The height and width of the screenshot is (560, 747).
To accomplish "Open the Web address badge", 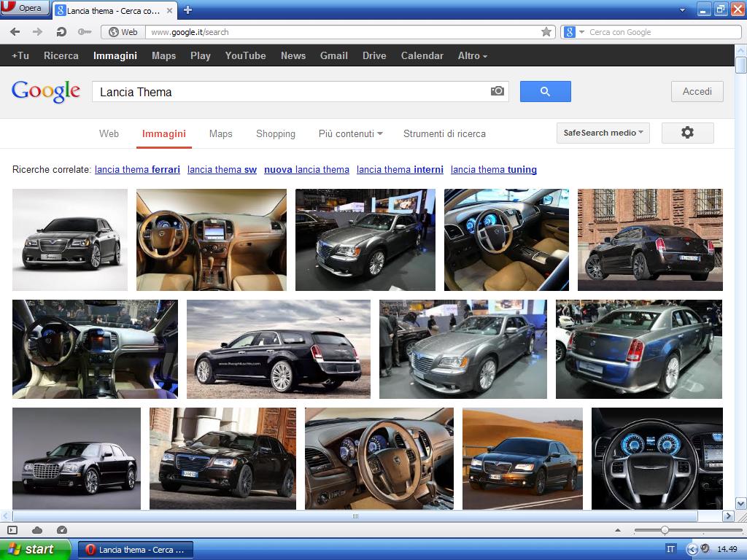I will 123,32.
